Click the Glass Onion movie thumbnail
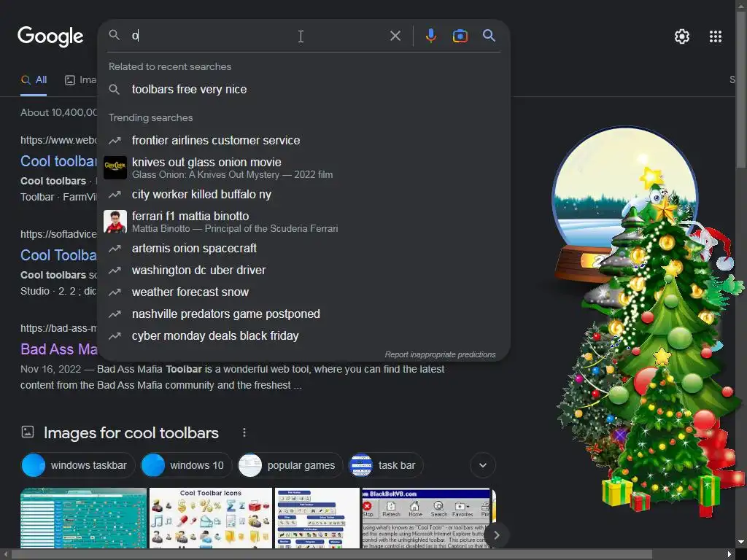 point(115,168)
